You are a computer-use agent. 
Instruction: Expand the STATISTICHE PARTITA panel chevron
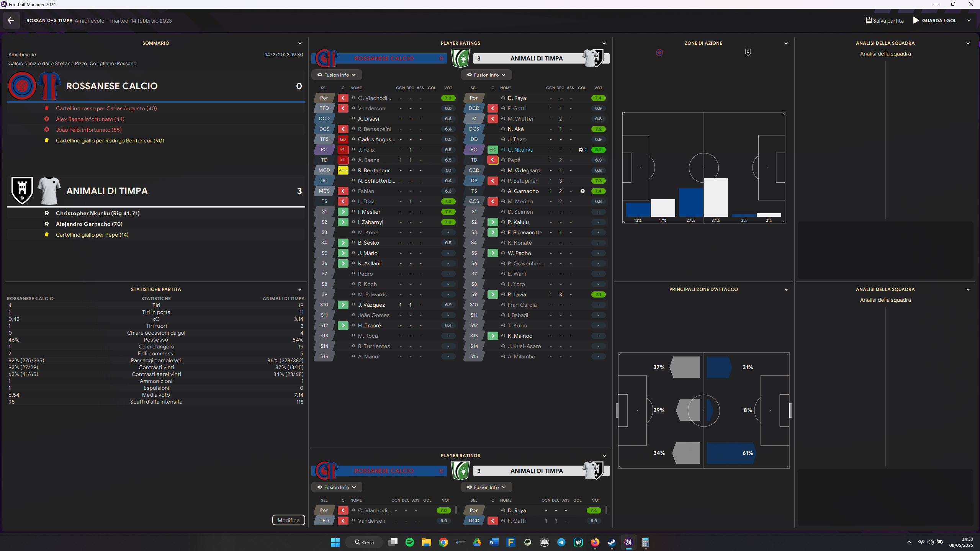pos(300,289)
